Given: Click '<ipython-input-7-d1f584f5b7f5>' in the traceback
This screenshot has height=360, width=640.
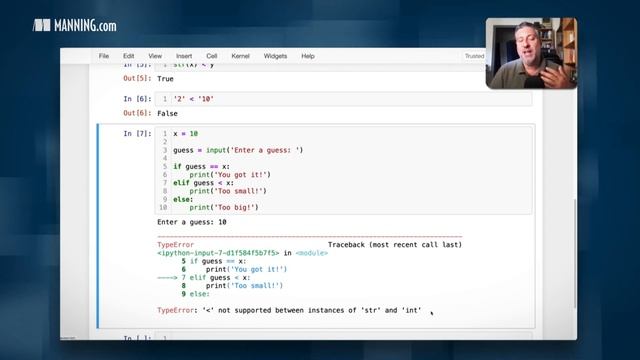Looking at the screenshot, I should coord(218,253).
